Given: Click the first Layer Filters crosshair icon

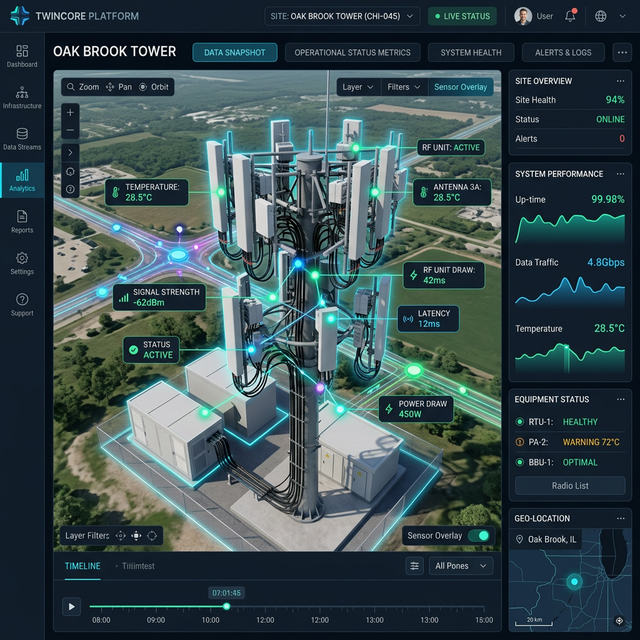Looking at the screenshot, I should pos(120,536).
